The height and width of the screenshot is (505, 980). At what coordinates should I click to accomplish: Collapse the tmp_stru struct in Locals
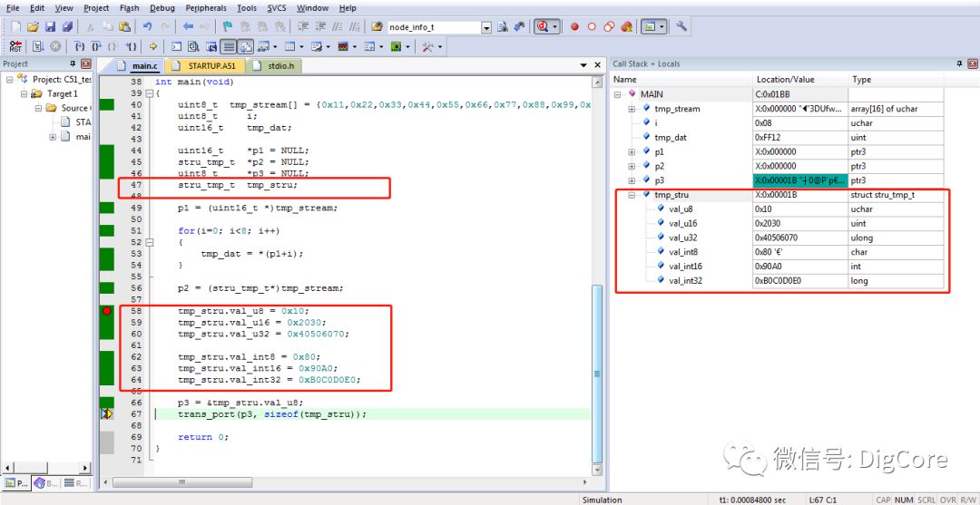[632, 195]
